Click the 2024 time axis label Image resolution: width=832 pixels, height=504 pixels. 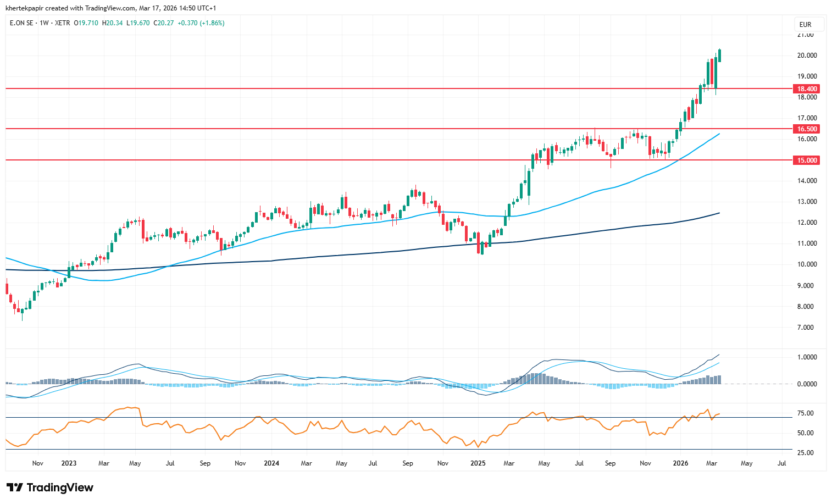(271, 463)
